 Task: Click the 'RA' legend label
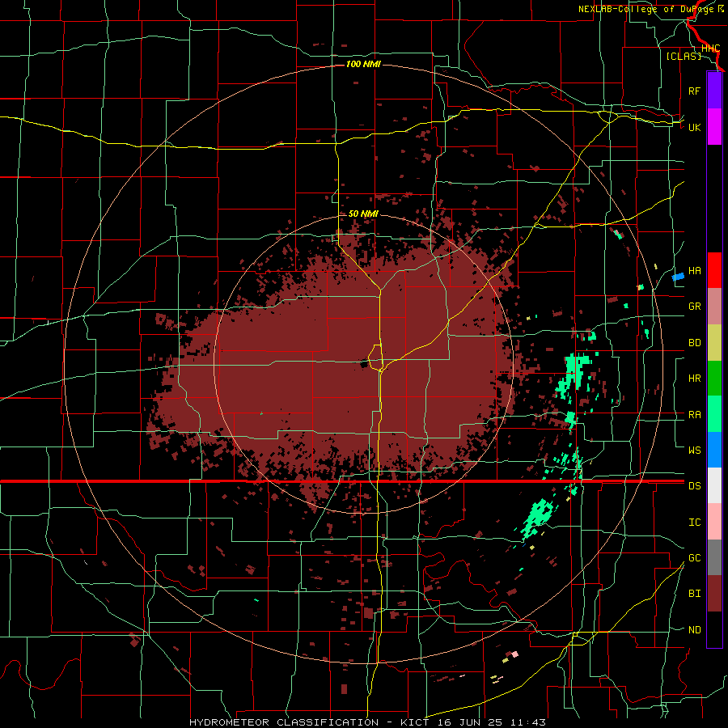(694, 415)
